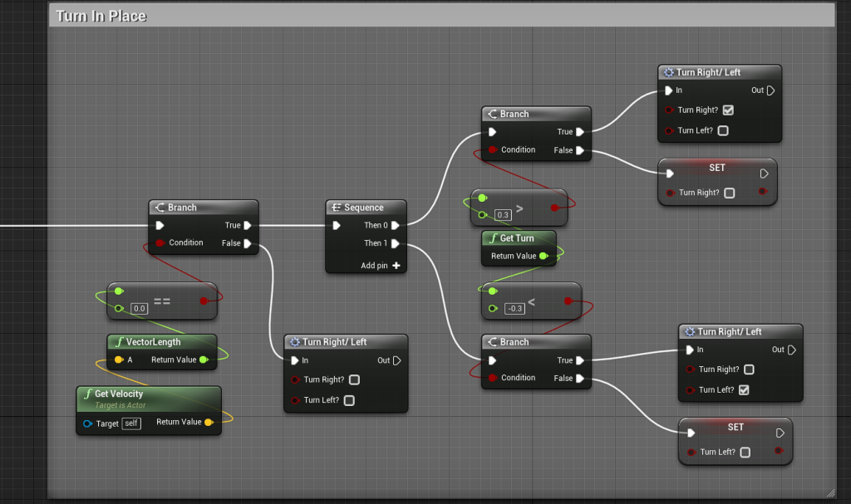Click the Add pin plus icon on Sequence
The width and height of the screenshot is (851, 504).
click(396, 266)
